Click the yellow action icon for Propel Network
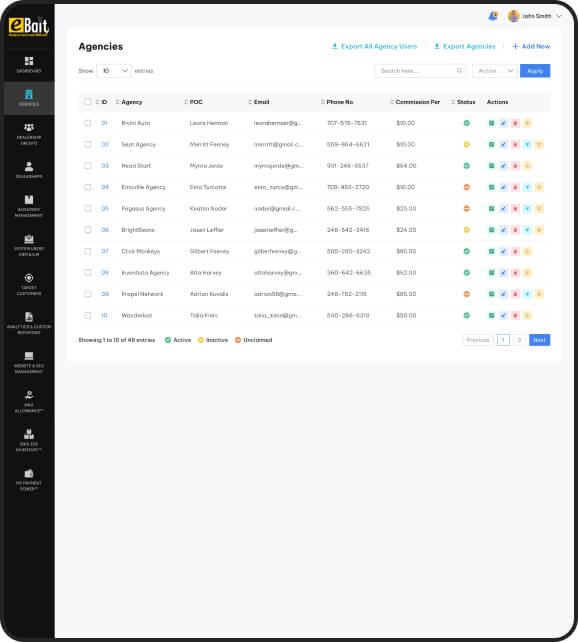Screen dimensions: 578x642 click(x=539, y=294)
